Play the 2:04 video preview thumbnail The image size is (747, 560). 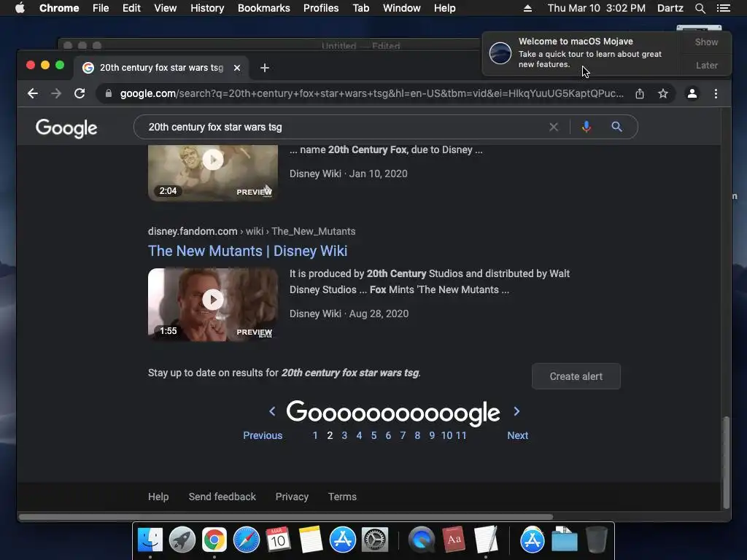point(213,173)
